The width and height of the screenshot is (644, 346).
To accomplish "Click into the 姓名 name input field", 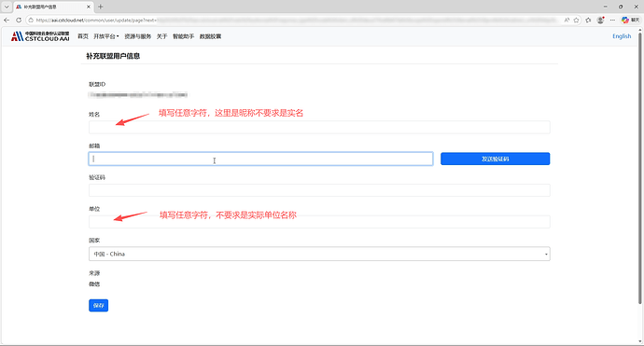I will (x=319, y=127).
